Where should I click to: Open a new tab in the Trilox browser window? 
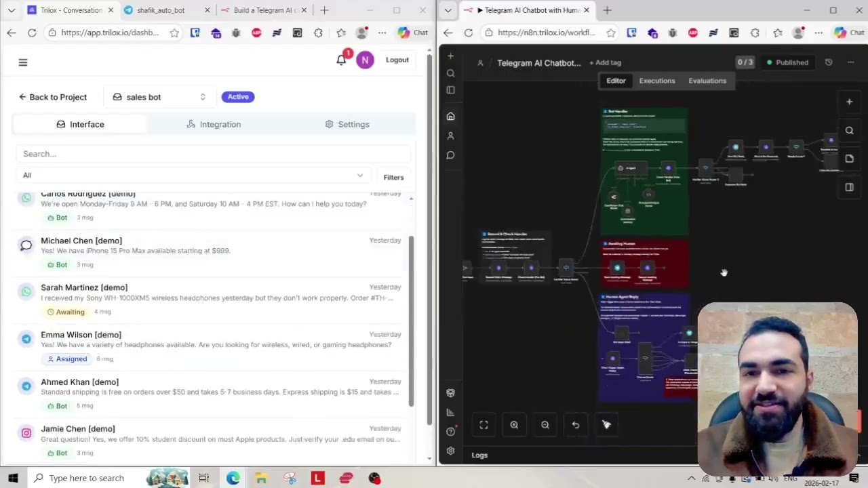[324, 10]
